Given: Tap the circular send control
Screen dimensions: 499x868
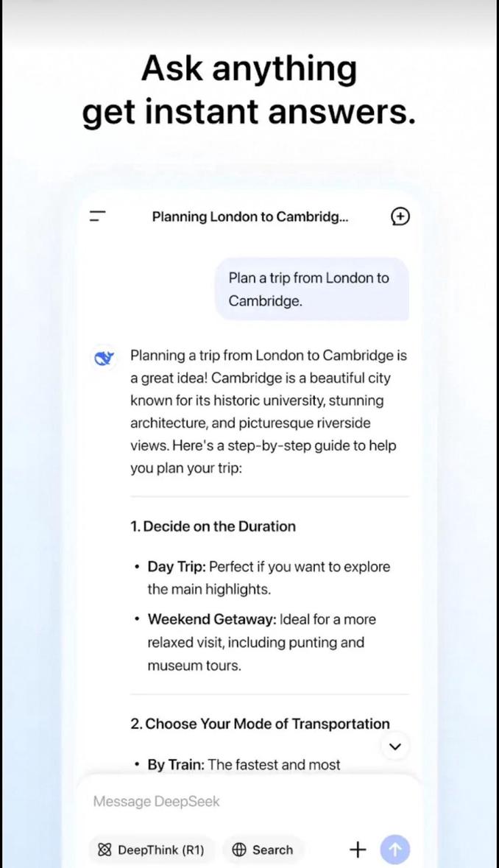Looking at the screenshot, I should point(394,849).
